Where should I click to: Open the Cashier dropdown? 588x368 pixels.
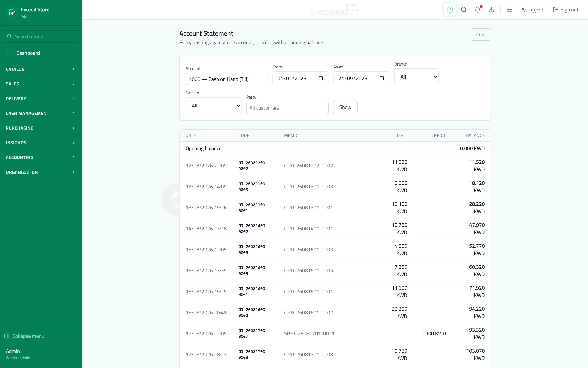pyautogui.click(x=214, y=106)
